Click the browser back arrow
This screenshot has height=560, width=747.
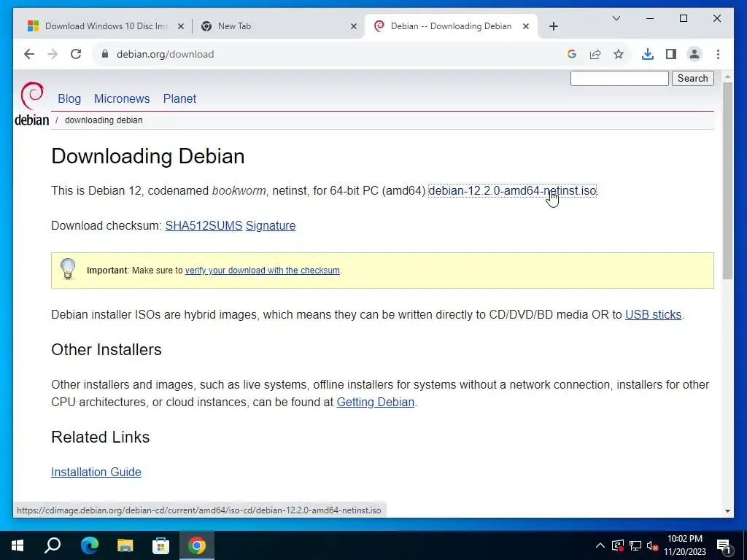point(29,54)
